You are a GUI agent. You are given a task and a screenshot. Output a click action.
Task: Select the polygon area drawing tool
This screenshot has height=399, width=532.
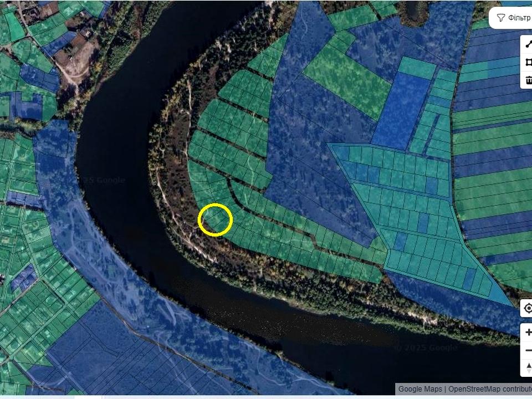pyautogui.click(x=528, y=62)
